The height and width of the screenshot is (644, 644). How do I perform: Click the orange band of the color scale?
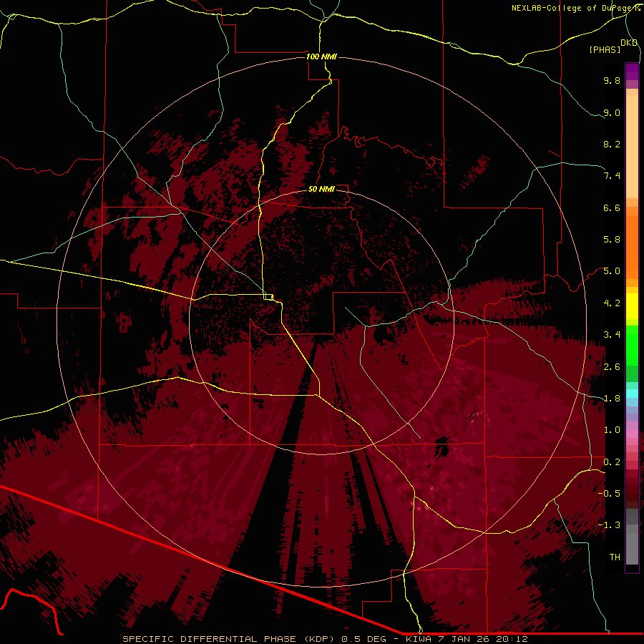coord(632,248)
